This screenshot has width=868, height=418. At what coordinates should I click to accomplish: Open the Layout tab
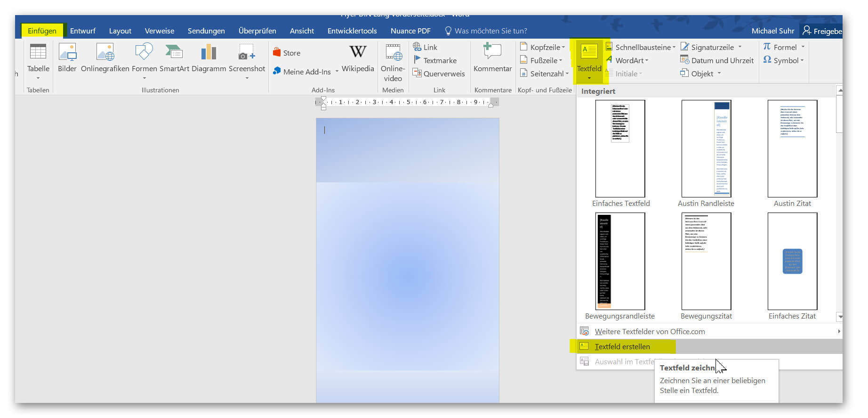point(120,31)
